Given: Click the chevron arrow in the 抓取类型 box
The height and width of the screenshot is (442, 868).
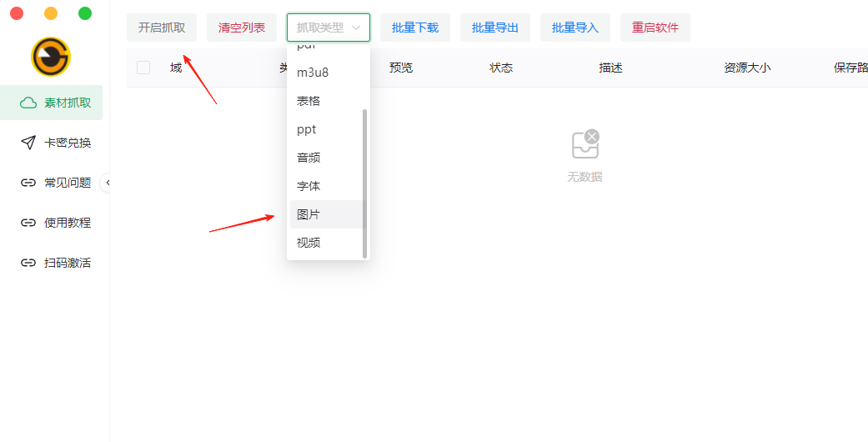Looking at the screenshot, I should point(357,28).
